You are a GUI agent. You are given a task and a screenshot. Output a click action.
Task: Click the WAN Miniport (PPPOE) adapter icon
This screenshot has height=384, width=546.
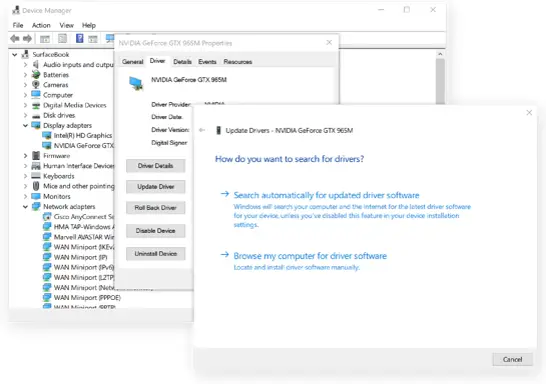47,298
